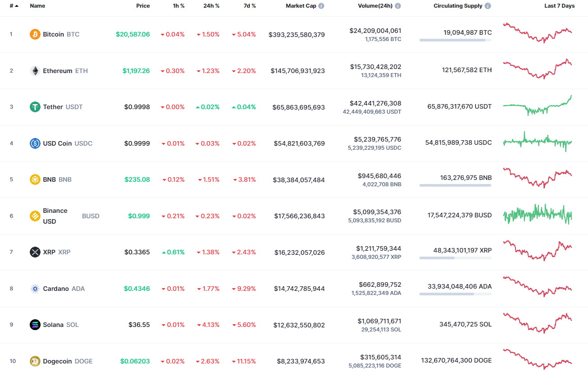Sort the table by Price
Screen dimensions: 588x377
click(143, 6)
